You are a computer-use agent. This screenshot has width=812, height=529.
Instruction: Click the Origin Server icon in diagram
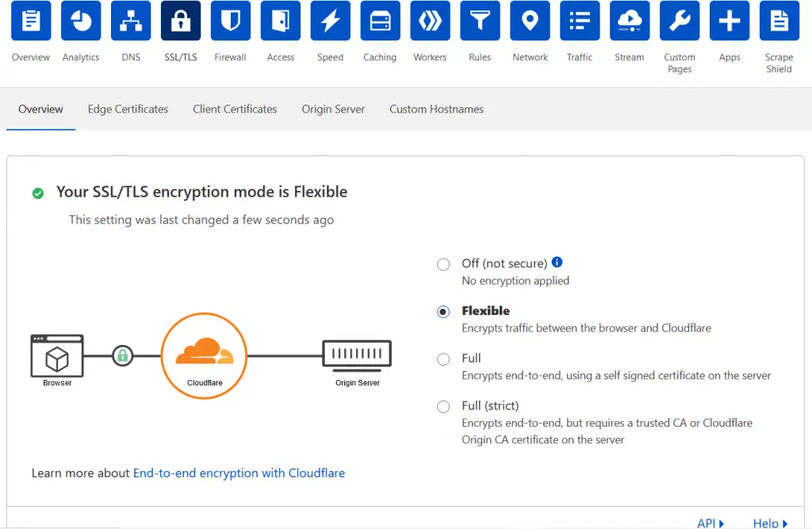pos(357,355)
